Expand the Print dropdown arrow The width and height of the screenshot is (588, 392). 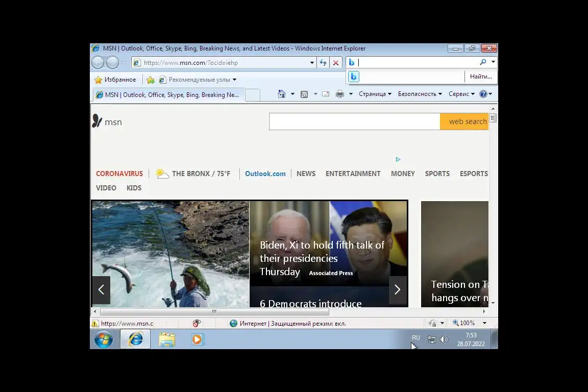[x=351, y=94]
